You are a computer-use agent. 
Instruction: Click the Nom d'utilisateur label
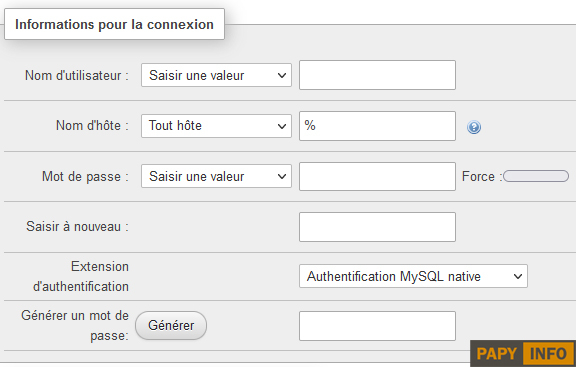pos(77,75)
